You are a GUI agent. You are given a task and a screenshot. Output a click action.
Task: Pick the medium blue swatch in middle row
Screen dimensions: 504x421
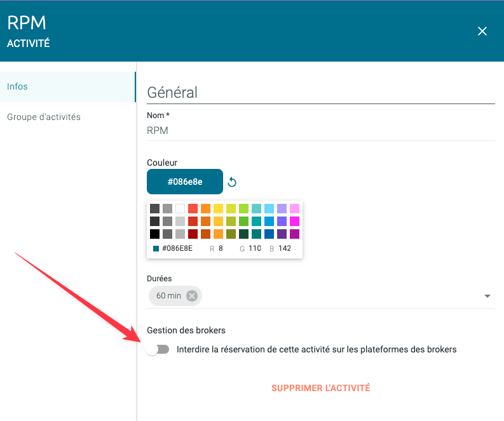[269, 221]
